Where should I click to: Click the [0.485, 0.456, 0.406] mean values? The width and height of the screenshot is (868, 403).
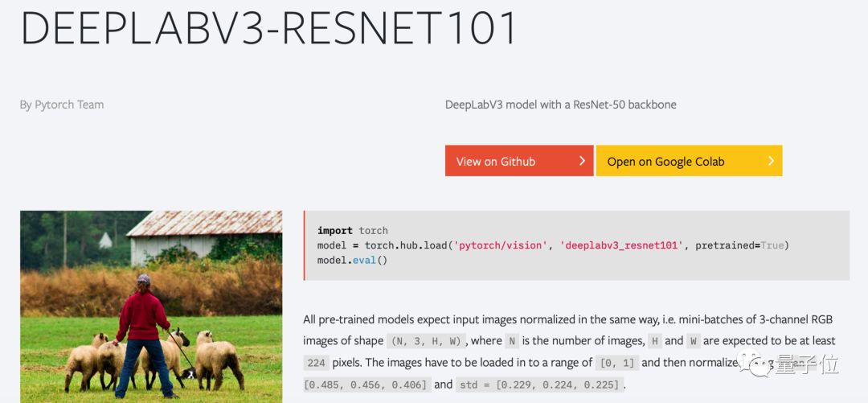(x=366, y=384)
